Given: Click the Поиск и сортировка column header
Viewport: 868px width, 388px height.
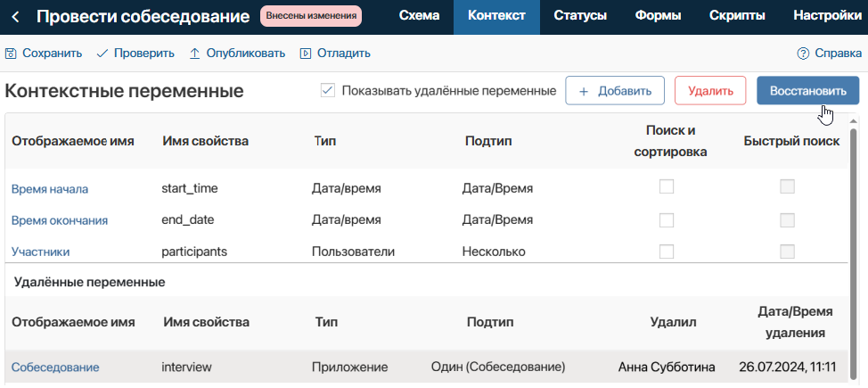Looking at the screenshot, I should [670, 141].
